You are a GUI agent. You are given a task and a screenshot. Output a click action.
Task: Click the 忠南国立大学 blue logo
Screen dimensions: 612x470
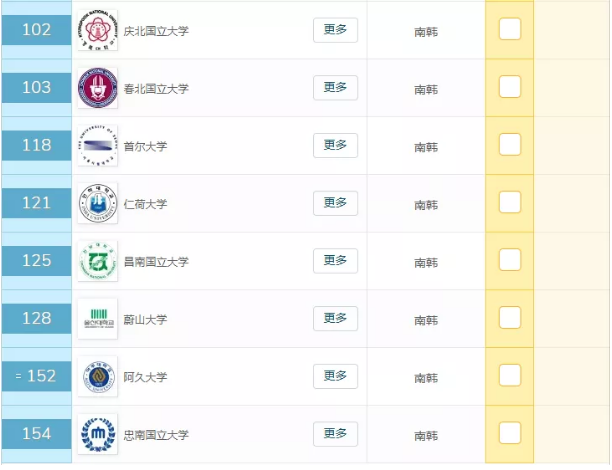pyautogui.click(x=97, y=434)
